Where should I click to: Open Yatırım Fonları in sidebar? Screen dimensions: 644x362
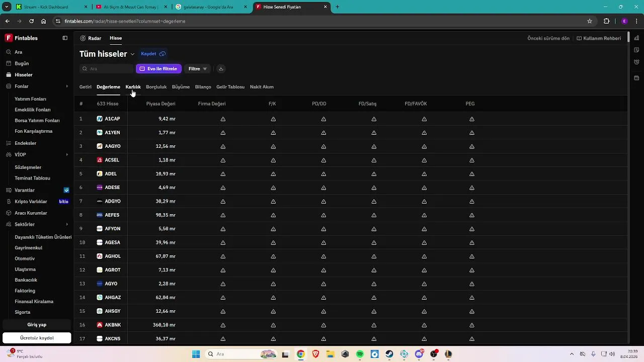(30, 99)
